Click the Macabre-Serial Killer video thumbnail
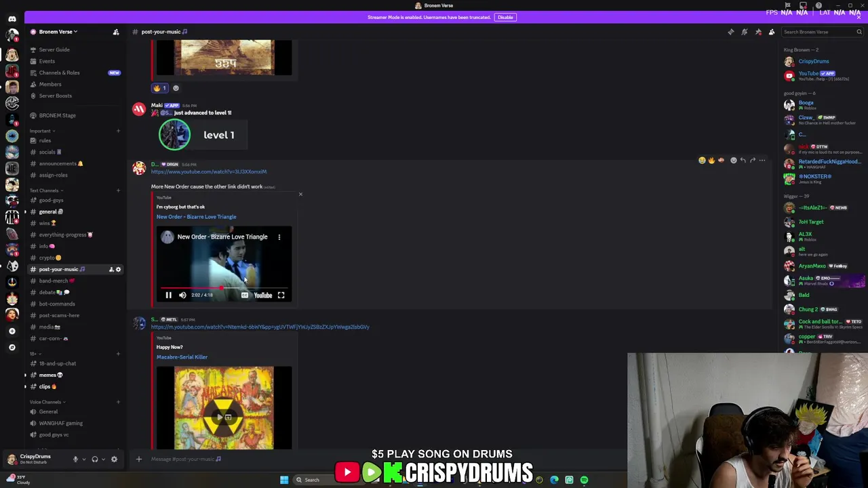The image size is (868, 488). pos(224,408)
